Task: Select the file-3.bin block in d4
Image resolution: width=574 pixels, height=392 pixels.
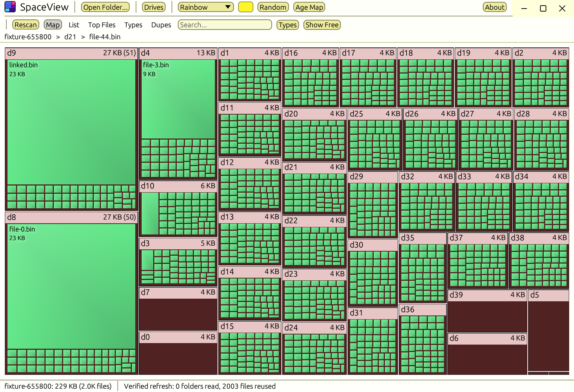Action: pyautogui.click(x=178, y=99)
